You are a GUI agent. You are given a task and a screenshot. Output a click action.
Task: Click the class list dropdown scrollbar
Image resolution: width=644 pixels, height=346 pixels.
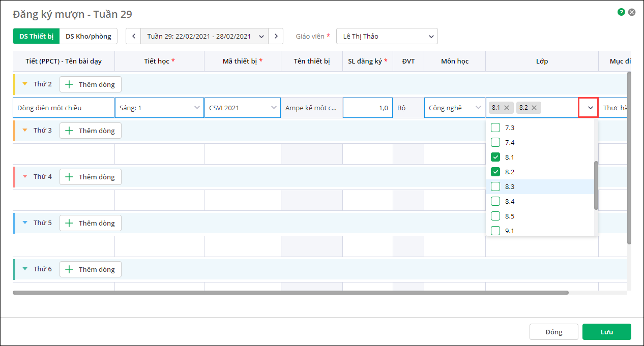tap(596, 185)
